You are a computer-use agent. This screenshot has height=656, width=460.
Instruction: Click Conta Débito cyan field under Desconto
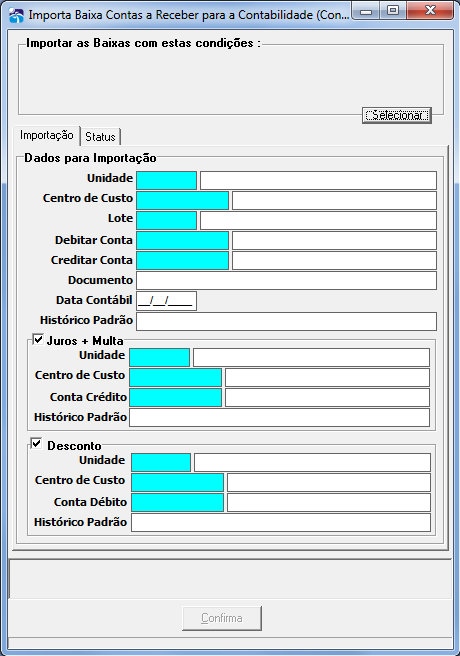pos(177,502)
